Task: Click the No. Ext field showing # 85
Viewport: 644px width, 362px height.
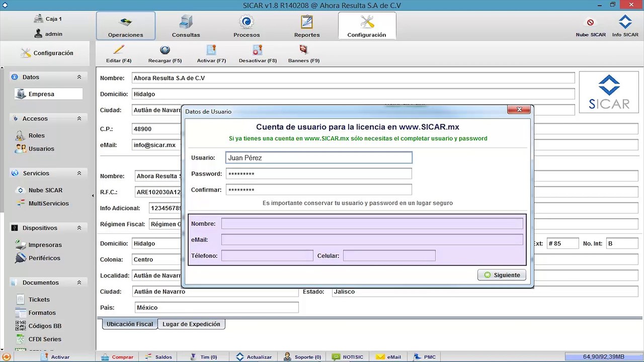Action: [562, 243]
